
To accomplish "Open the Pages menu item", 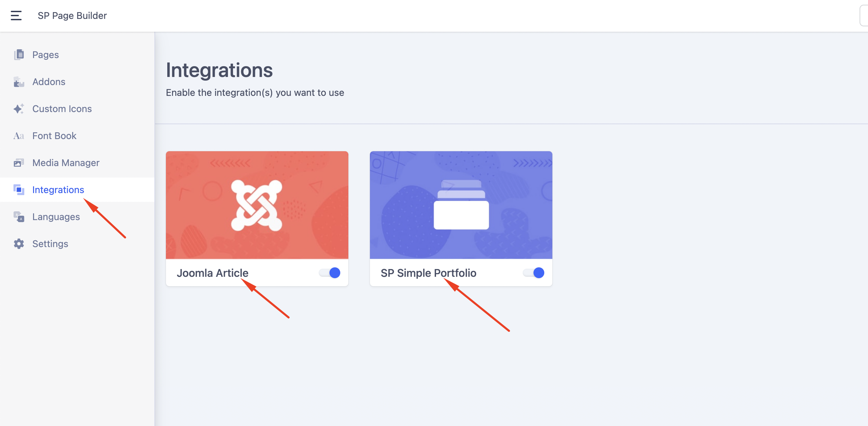I will (x=77, y=55).
